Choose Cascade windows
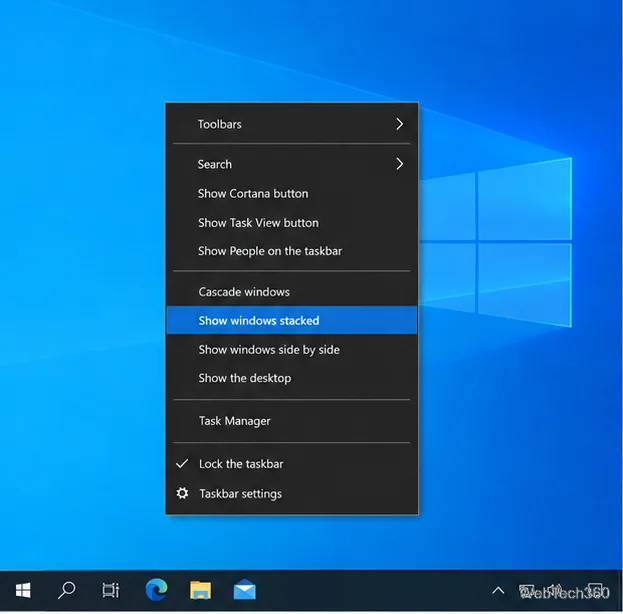The height and width of the screenshot is (614, 623). [x=292, y=292]
